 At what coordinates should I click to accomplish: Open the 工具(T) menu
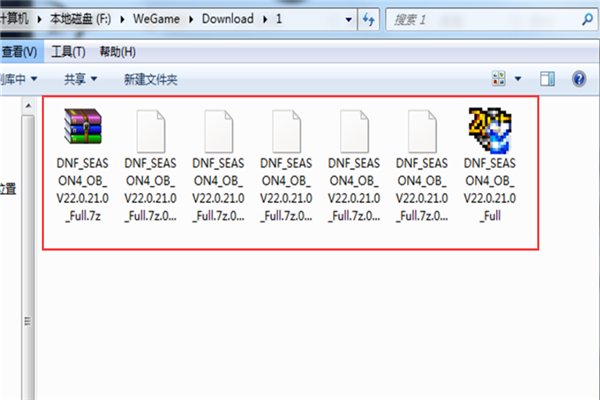pyautogui.click(x=68, y=52)
